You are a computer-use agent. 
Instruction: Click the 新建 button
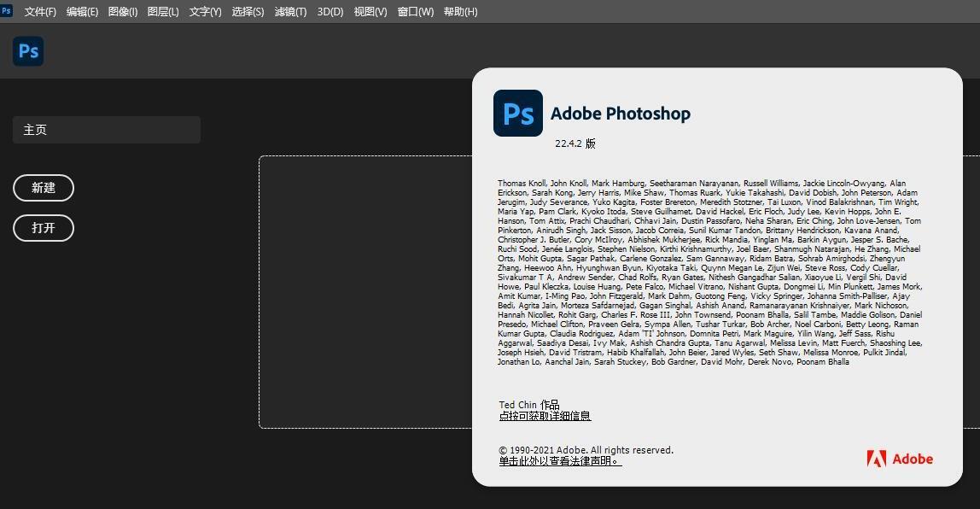pyautogui.click(x=44, y=188)
